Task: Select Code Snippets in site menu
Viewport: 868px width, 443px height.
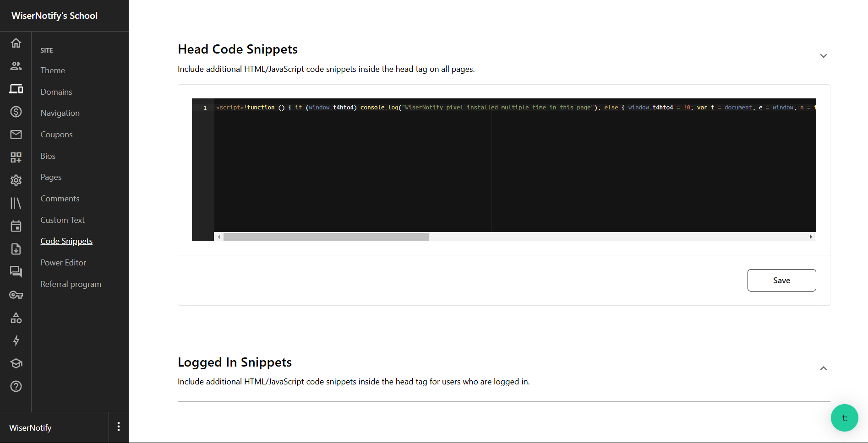Action: pos(66,241)
